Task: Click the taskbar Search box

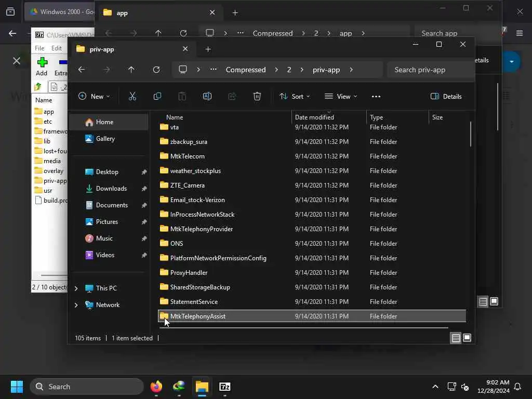Action: click(87, 387)
